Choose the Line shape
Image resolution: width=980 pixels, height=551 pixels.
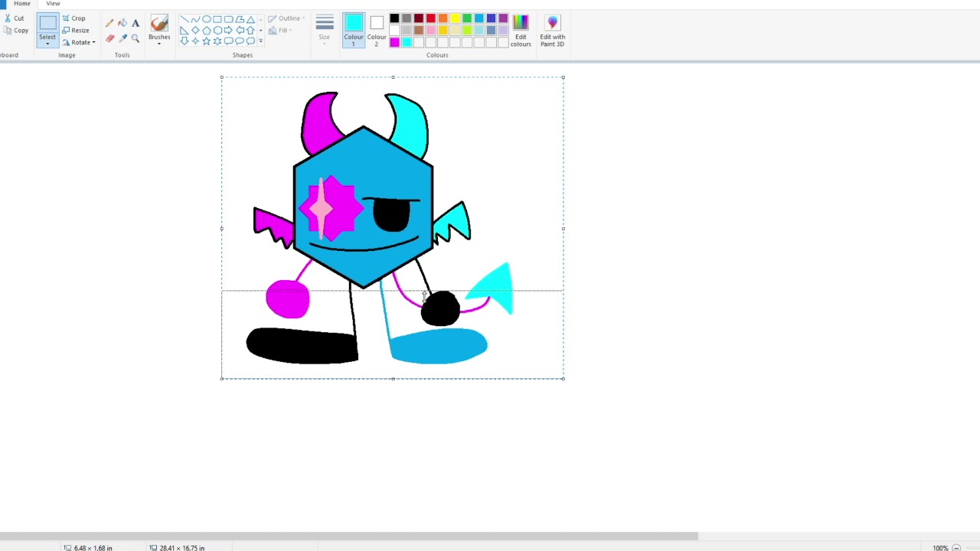coord(185,19)
